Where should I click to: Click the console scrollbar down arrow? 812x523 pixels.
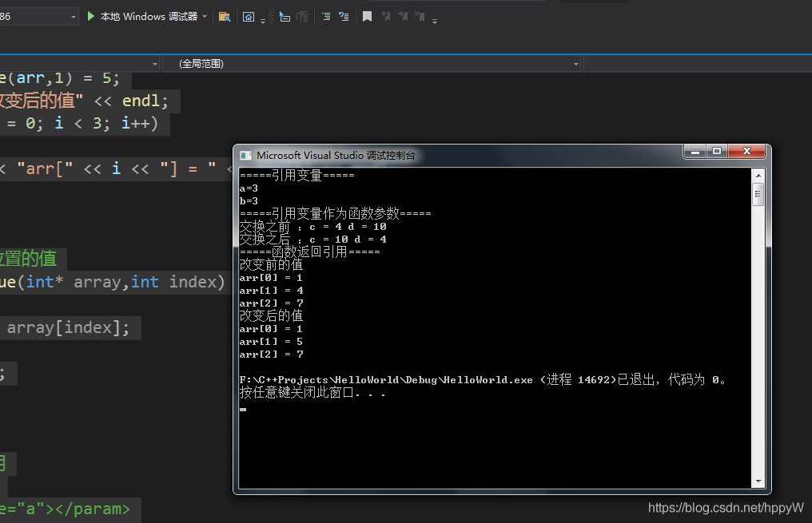click(x=758, y=481)
